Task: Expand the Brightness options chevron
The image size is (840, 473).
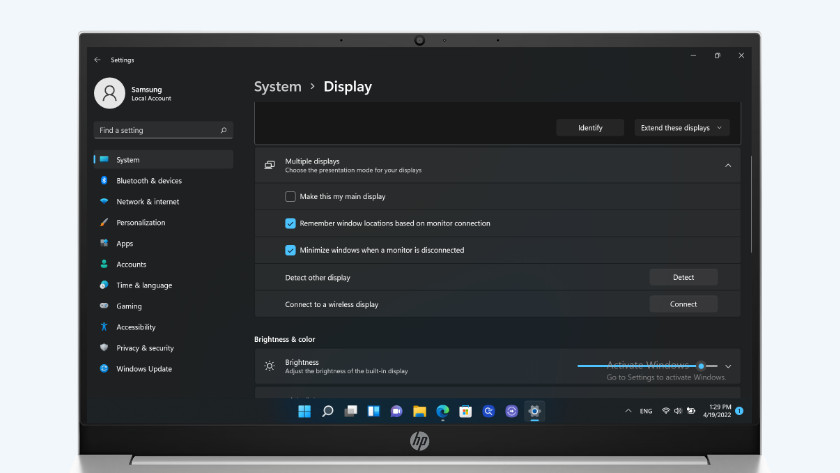Action: [x=728, y=366]
